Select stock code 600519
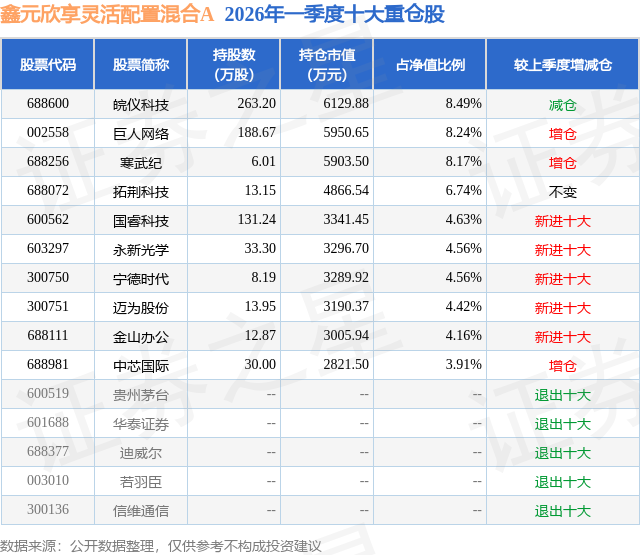Screen dimensions: 640x555 (48, 393)
